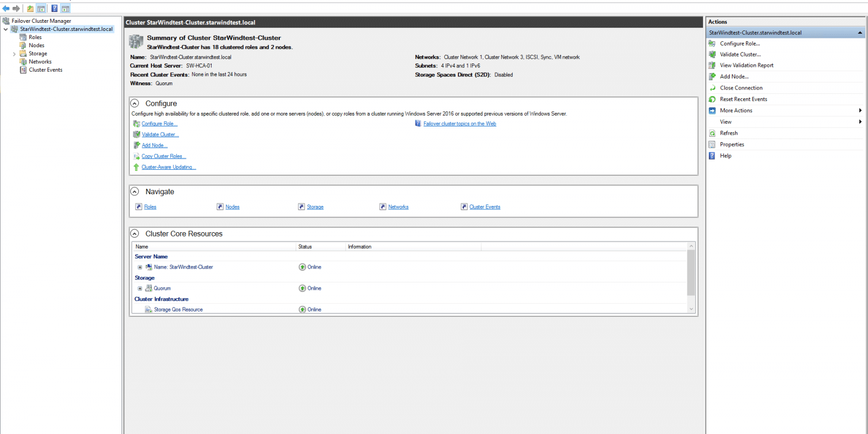
Task: Collapse the Navigate section
Action: click(x=135, y=192)
